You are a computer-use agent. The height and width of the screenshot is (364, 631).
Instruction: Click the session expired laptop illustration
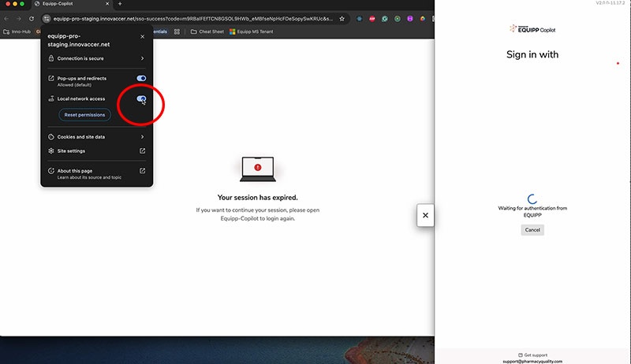(258, 169)
